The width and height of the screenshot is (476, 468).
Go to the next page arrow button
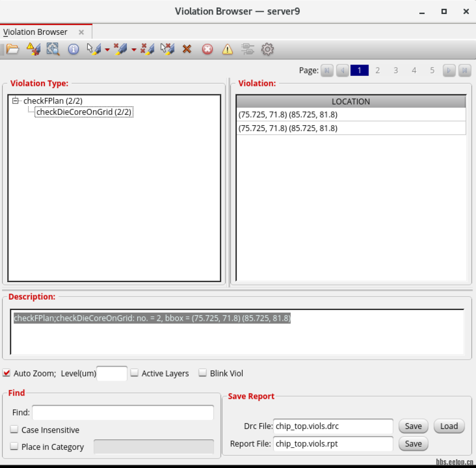click(x=449, y=71)
